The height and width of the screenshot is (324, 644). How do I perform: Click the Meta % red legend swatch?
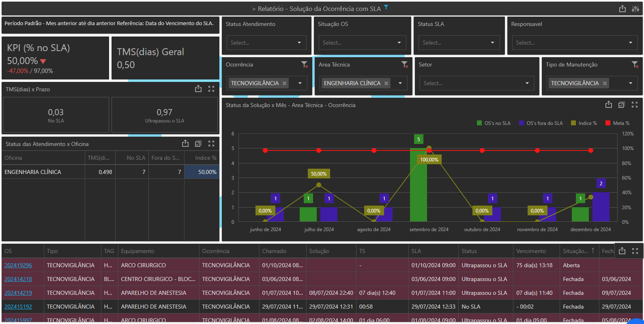(608, 123)
